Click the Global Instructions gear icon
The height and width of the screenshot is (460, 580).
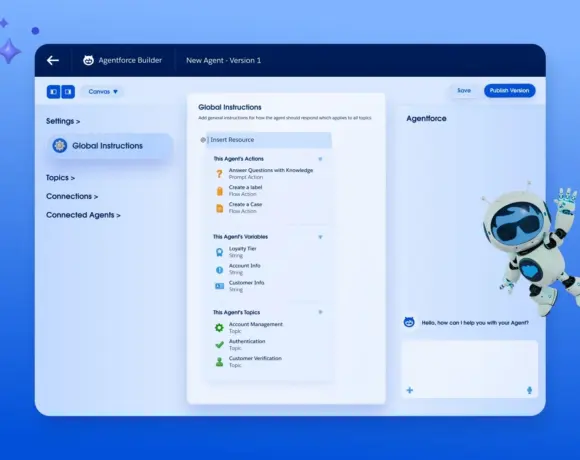[x=60, y=146]
